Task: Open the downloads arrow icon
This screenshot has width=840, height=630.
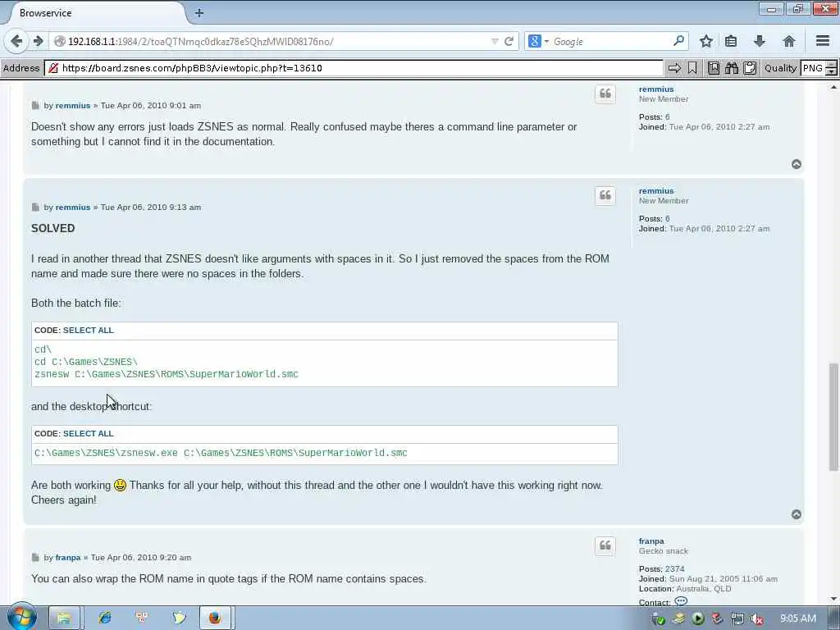Action: click(x=759, y=41)
